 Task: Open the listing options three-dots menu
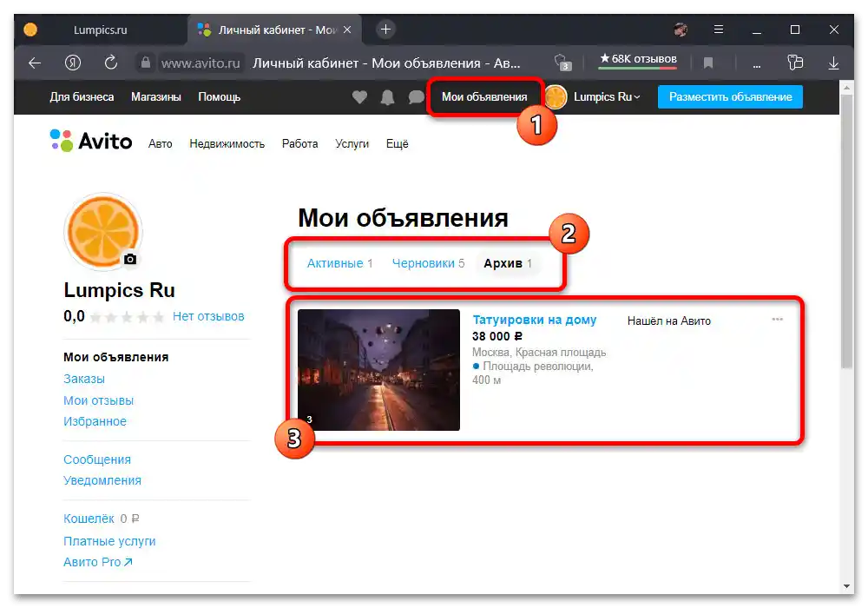pyautogui.click(x=777, y=319)
